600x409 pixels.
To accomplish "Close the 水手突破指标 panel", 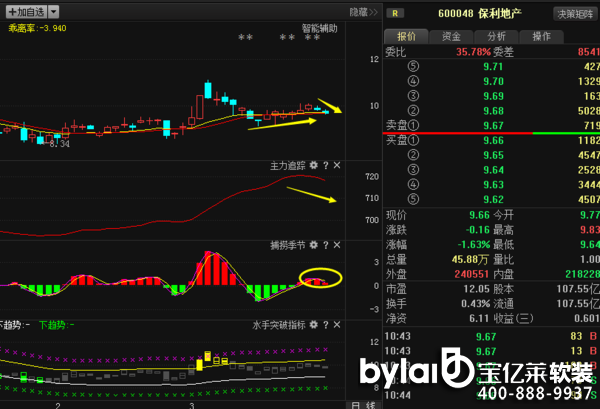I will (x=337, y=325).
